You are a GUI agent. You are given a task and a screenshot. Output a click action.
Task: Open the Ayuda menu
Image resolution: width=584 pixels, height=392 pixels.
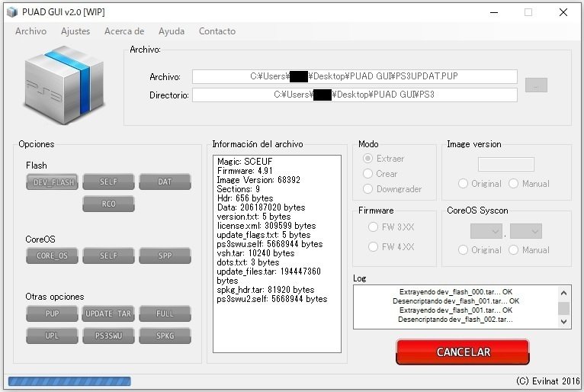(x=172, y=31)
